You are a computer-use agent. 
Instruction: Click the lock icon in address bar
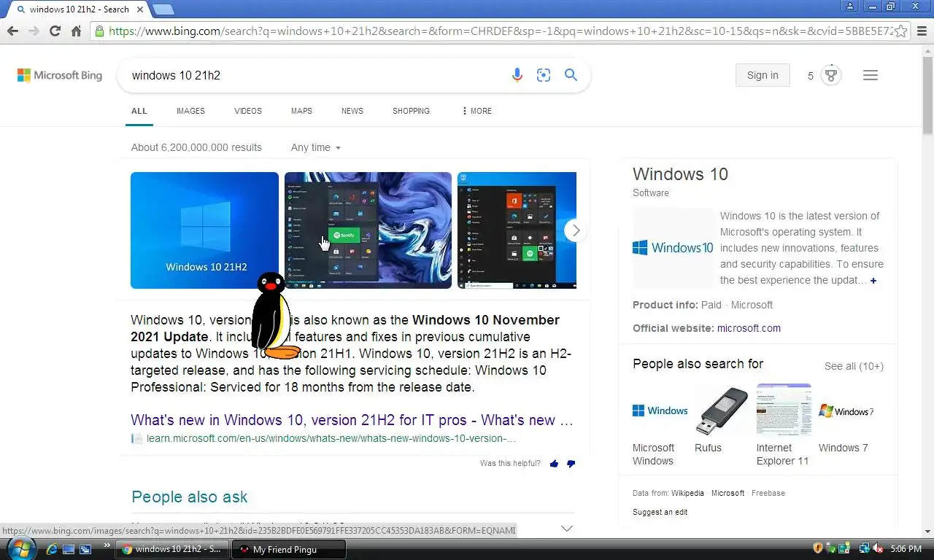(100, 31)
